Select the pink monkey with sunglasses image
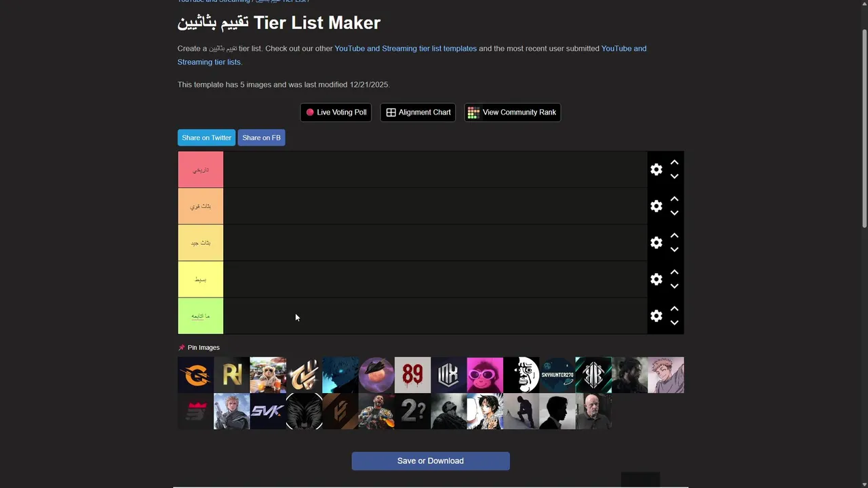Screen dimensions: 868x488 485,375
